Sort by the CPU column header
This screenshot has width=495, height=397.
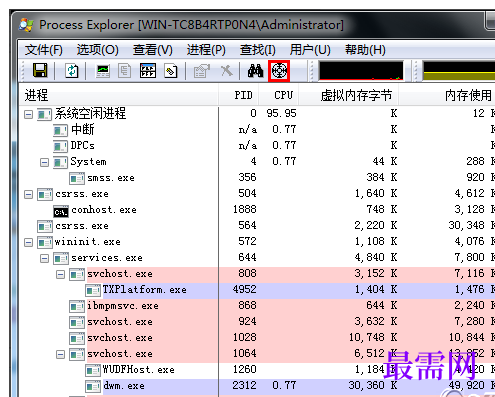(279, 95)
